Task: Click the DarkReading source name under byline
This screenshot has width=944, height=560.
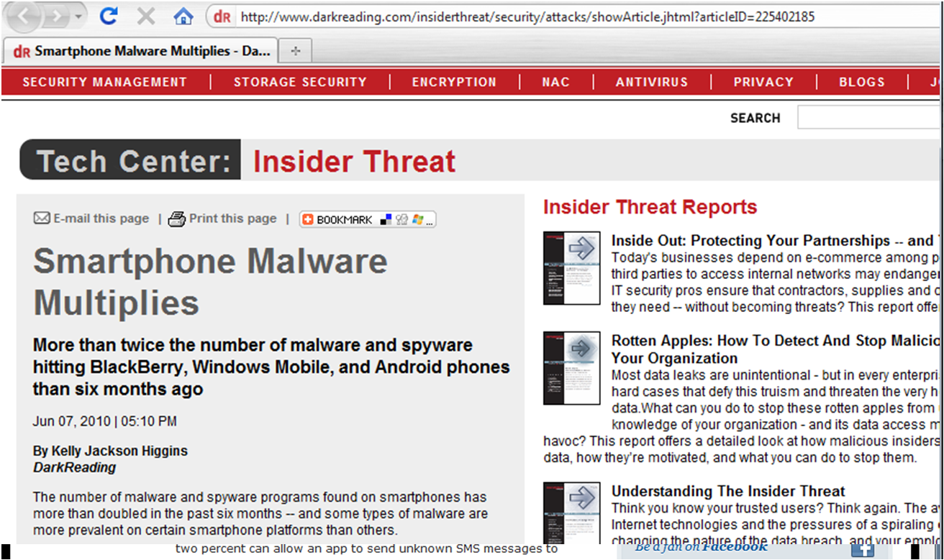Action: pyautogui.click(x=75, y=467)
